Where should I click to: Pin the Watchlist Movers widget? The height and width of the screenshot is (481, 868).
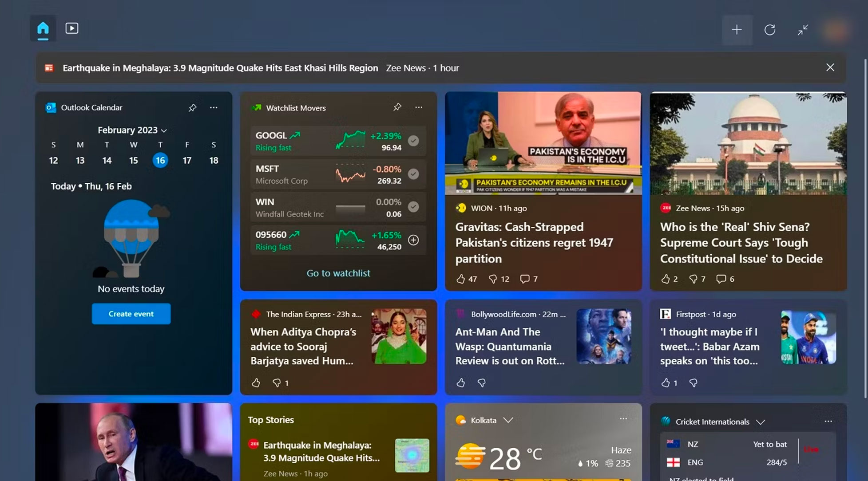(x=397, y=107)
